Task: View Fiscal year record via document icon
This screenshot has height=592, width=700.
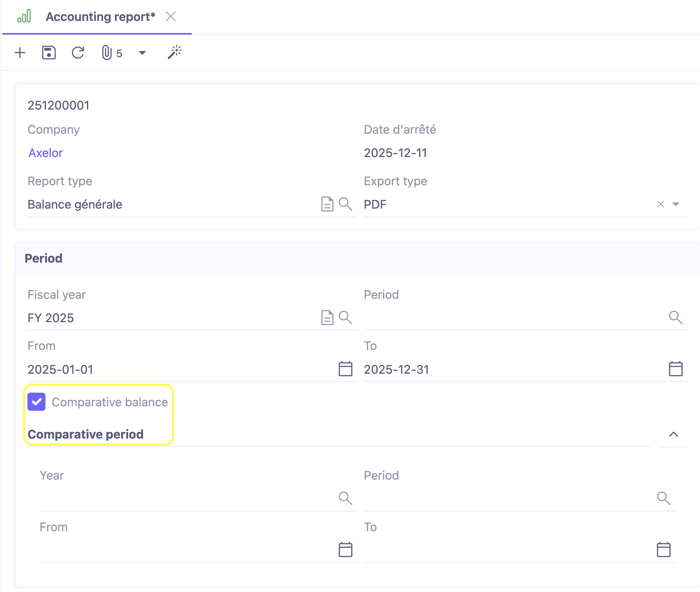Action: coord(327,318)
